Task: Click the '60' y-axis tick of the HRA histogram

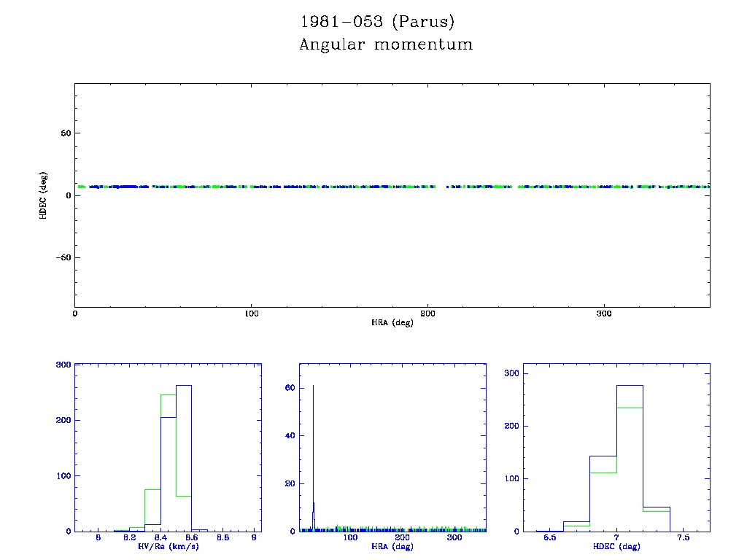Action: click(x=289, y=388)
